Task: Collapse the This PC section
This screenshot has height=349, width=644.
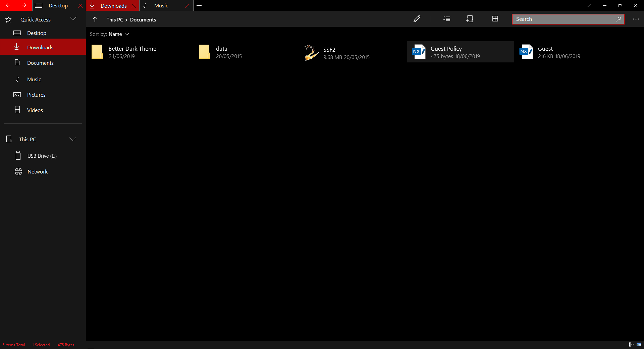Action: pos(73,139)
